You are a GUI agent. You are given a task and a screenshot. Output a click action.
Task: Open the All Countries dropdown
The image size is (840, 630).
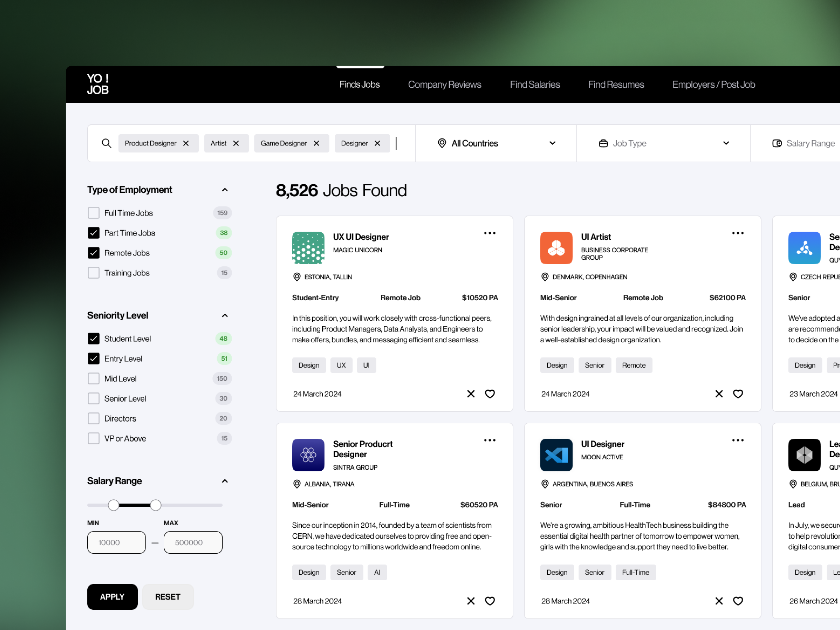[x=553, y=143]
